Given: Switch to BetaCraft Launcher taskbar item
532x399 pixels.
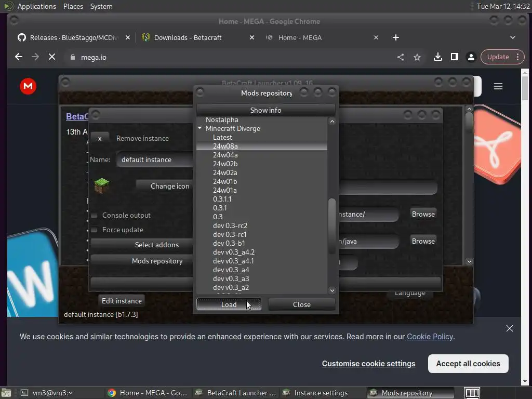Looking at the screenshot, I should (x=236, y=393).
